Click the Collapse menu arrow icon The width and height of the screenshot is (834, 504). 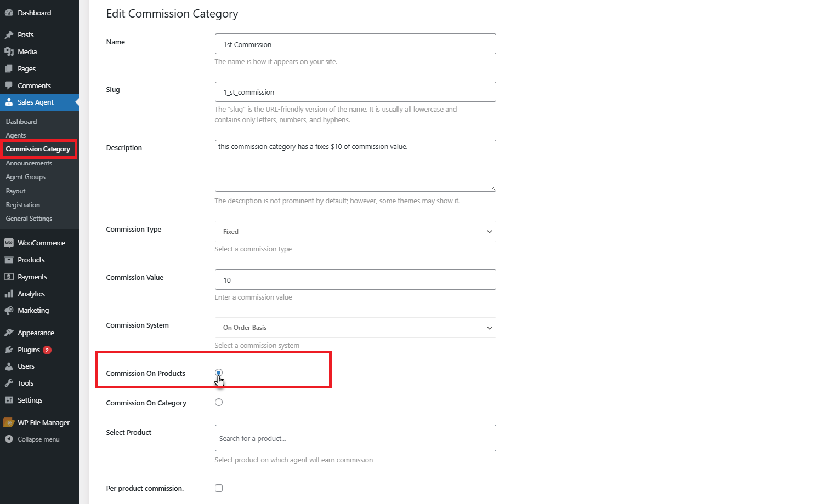tap(9, 439)
